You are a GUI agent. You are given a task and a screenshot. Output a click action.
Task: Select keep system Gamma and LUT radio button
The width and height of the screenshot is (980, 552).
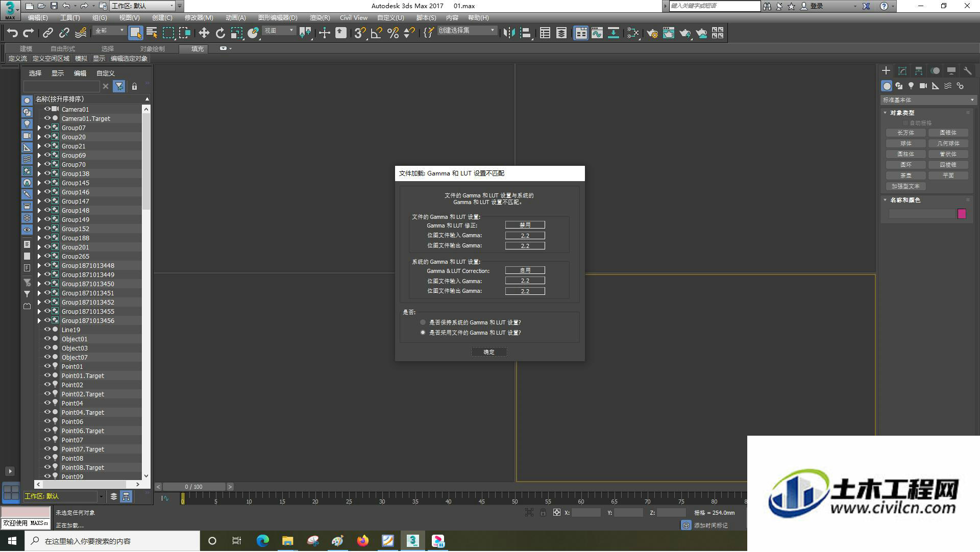coord(423,322)
